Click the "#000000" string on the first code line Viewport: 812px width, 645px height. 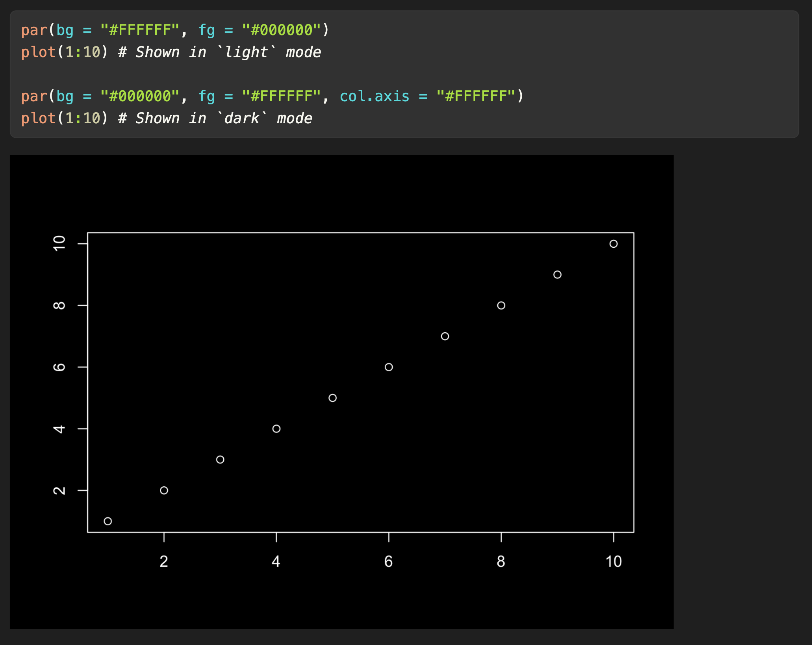[x=281, y=30]
